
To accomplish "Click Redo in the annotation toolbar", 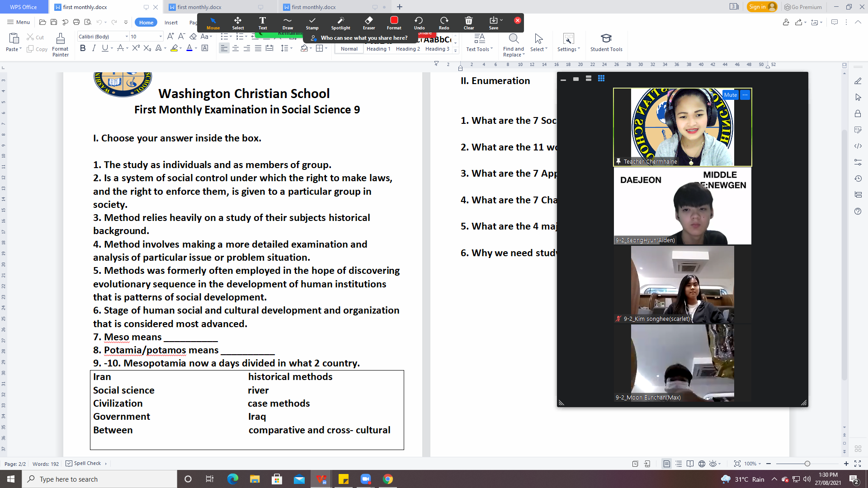I will [x=444, y=23].
